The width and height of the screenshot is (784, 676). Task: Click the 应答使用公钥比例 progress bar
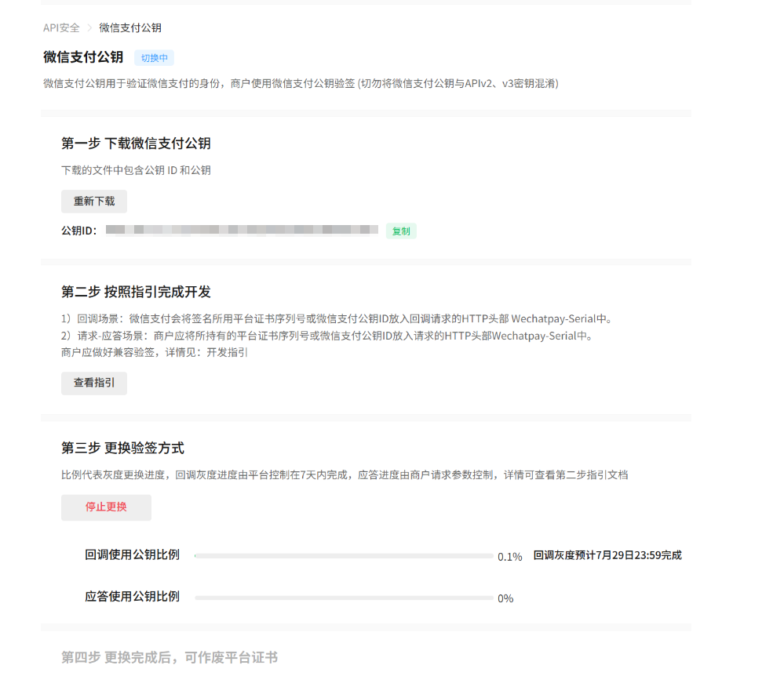[x=344, y=598]
